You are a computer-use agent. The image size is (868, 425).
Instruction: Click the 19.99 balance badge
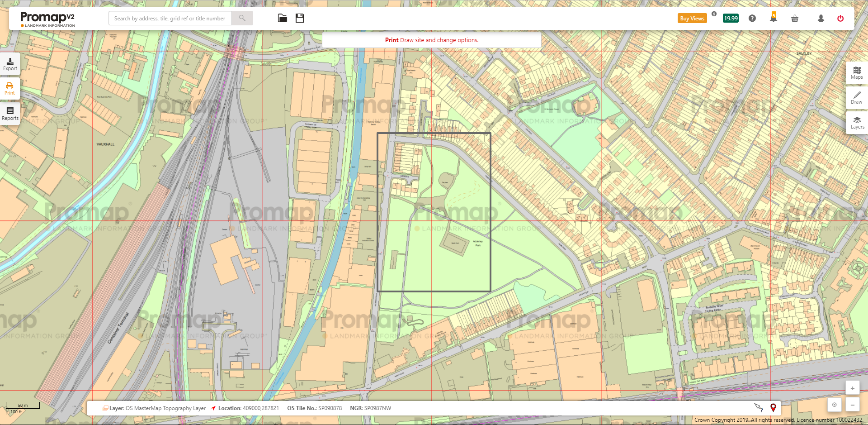731,19
